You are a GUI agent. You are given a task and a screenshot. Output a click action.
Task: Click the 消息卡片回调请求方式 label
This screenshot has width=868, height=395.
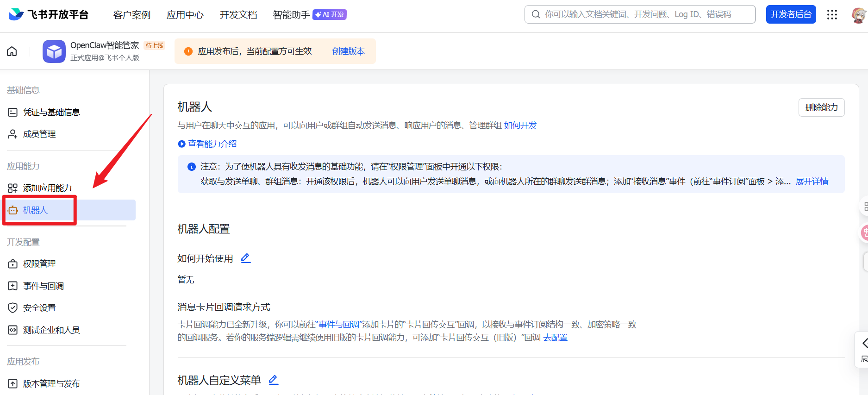click(x=224, y=307)
